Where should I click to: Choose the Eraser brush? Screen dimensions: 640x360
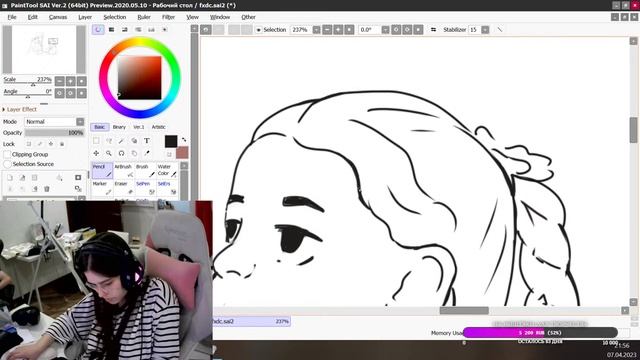coord(124,188)
